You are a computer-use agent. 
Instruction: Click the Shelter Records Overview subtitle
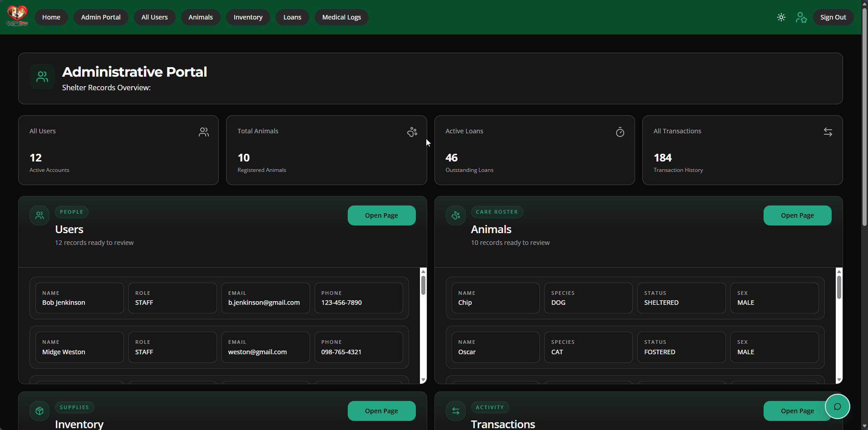click(x=106, y=88)
